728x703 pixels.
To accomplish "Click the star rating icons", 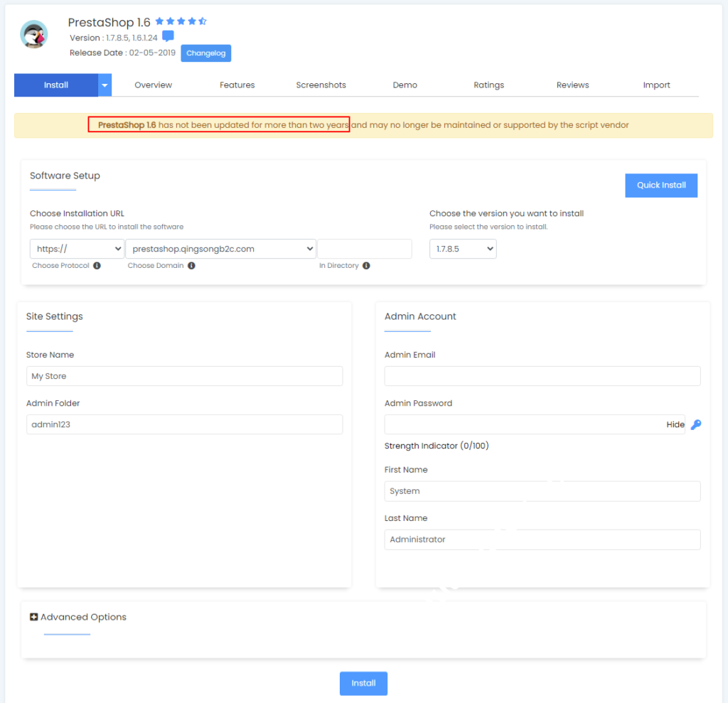I will pos(181,22).
